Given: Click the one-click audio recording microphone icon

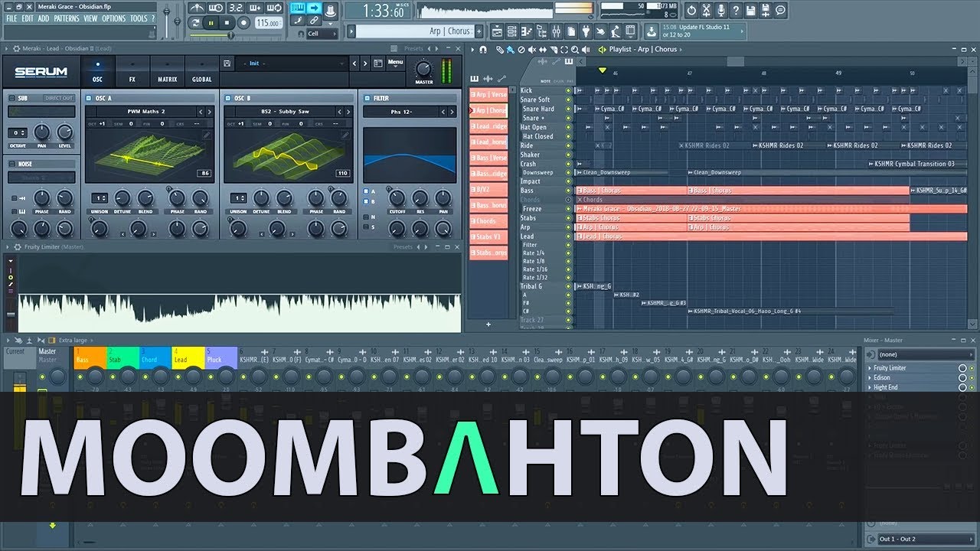Looking at the screenshot, I should coord(720,10).
